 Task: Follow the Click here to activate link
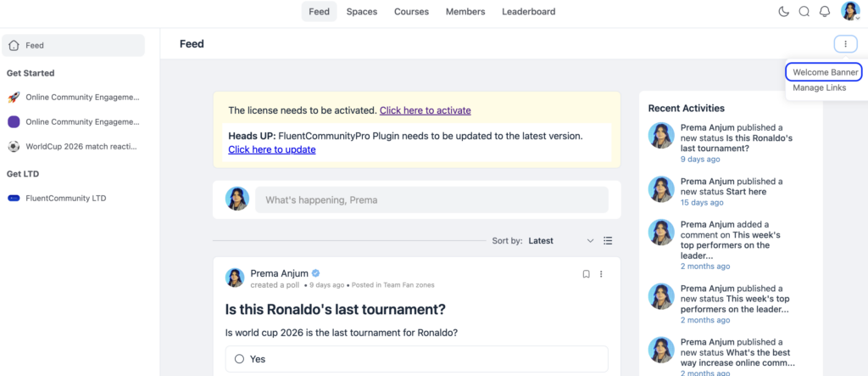click(426, 110)
